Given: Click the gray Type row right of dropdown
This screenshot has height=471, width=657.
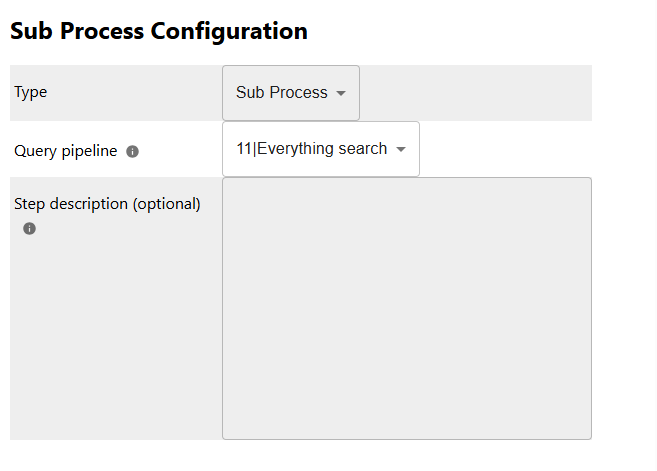Looking at the screenshot, I should click(475, 93).
